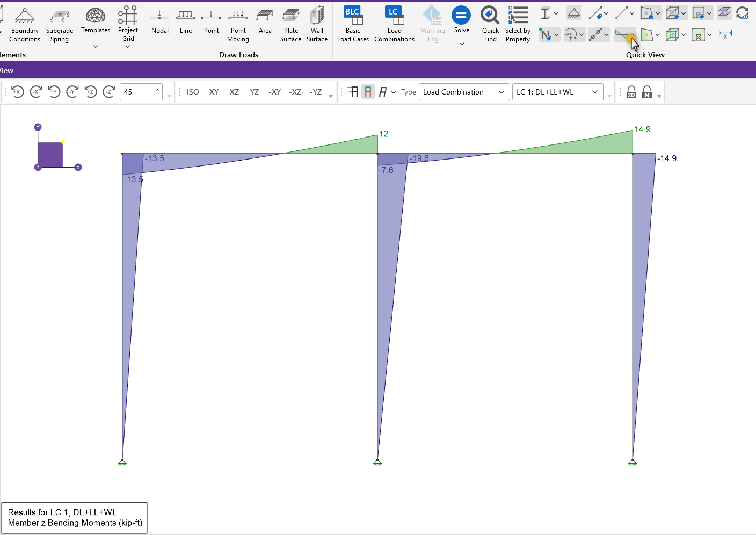Viewport: 756px width, 535px height.
Task: Toggle diaphragm display in Quick View
Action: 724,13
